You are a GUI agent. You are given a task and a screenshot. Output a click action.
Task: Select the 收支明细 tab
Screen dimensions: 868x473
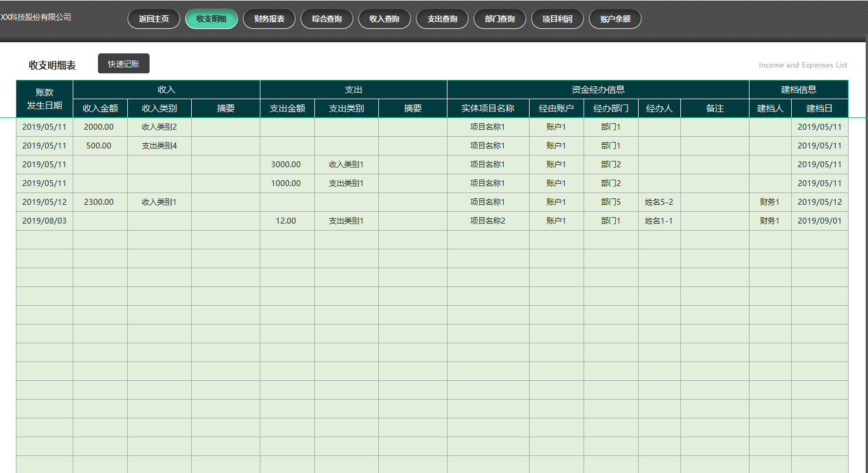pyautogui.click(x=211, y=19)
